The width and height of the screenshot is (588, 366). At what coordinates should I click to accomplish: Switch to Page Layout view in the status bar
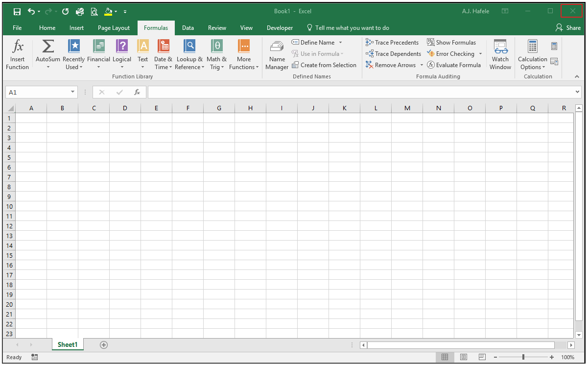pyautogui.click(x=464, y=357)
